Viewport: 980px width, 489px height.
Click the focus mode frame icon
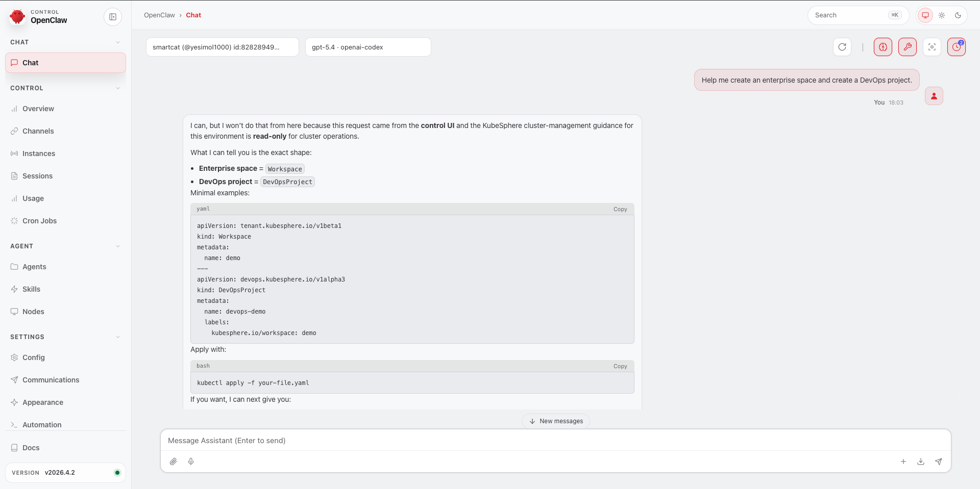932,47
